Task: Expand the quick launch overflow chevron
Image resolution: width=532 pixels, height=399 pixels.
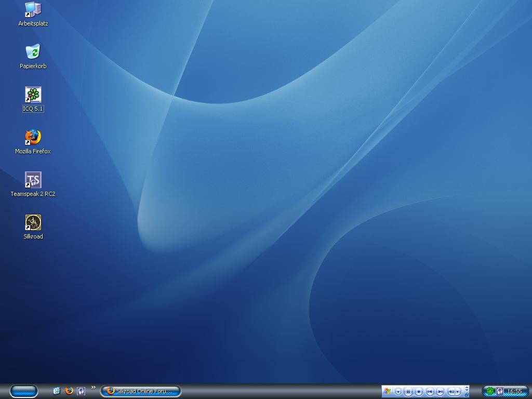Action: (94, 388)
